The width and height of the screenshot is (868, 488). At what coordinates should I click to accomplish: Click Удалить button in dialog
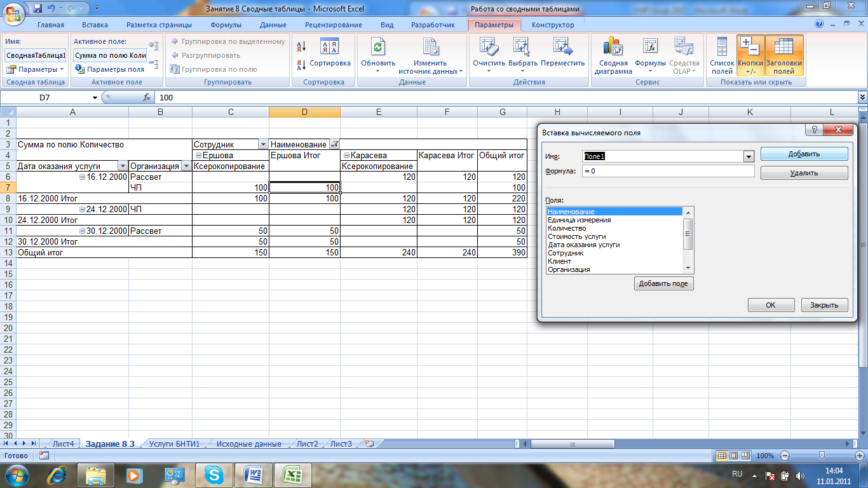click(804, 173)
